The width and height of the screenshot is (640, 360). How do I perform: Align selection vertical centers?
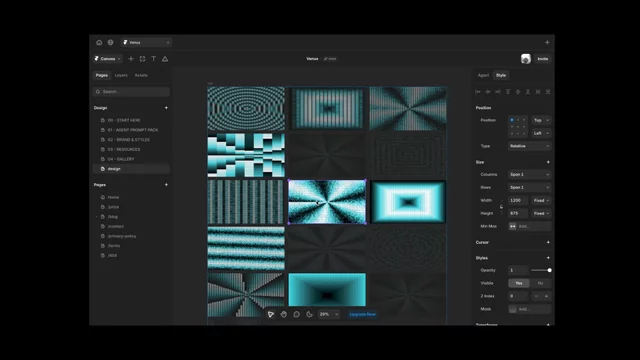[x=518, y=92]
